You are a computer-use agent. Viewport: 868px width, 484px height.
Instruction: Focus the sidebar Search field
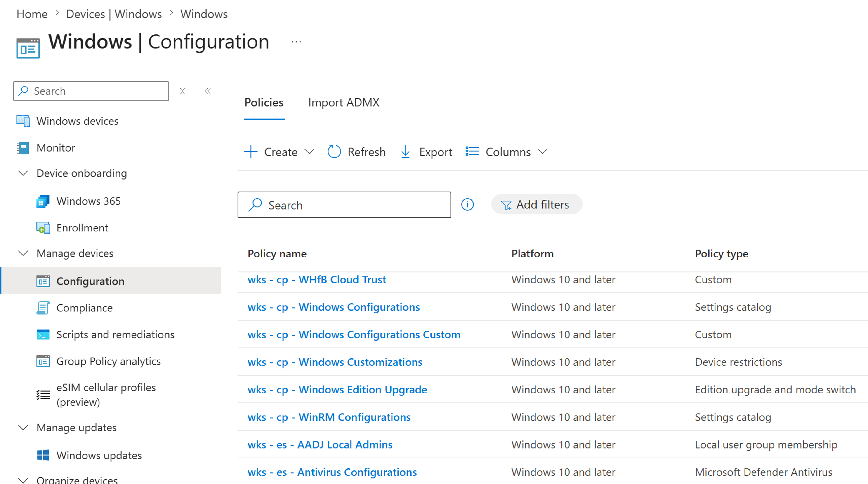tap(91, 91)
